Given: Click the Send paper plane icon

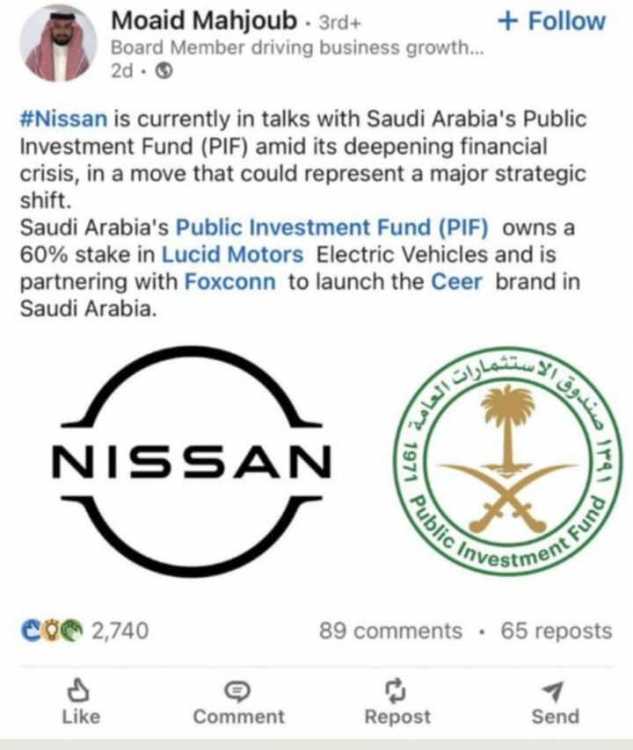Looking at the screenshot, I should [x=555, y=690].
